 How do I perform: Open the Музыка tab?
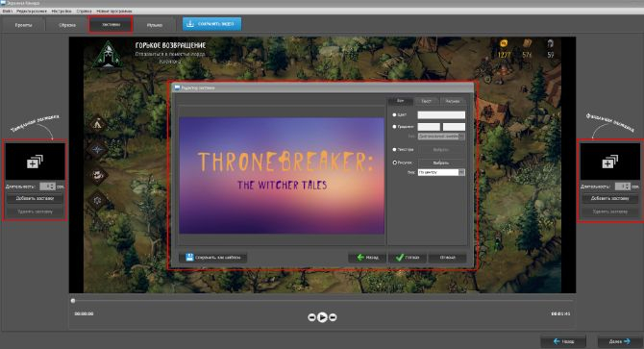(x=155, y=25)
